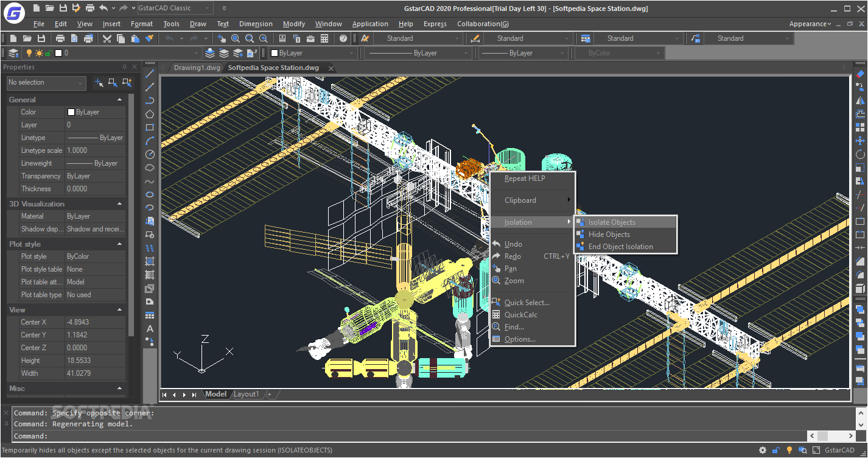
Task: Click the Zoom Previous toolbar icon
Action: point(264,38)
